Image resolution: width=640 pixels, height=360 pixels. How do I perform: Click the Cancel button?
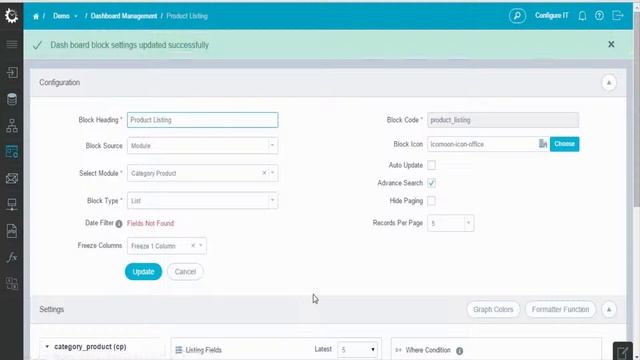185,271
